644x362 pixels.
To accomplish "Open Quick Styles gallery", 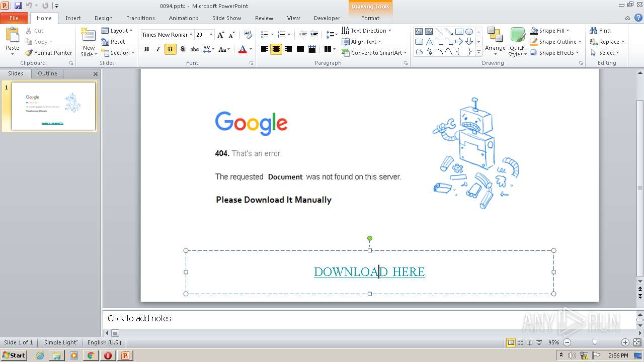I will coord(517,42).
